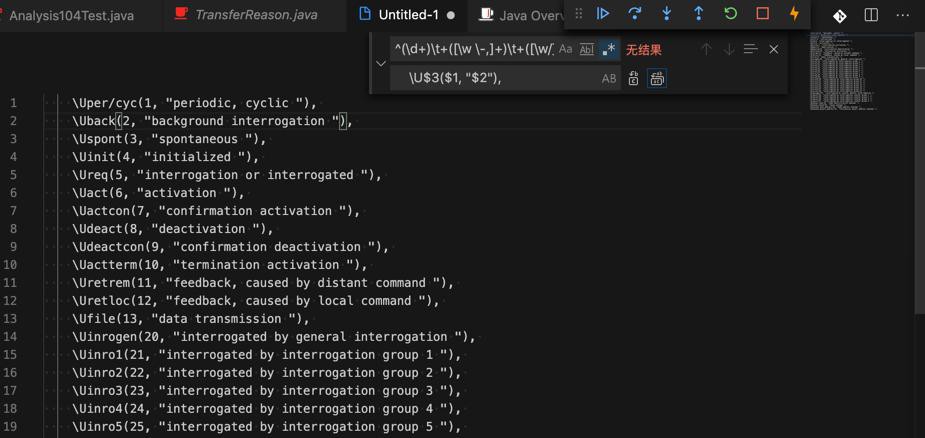
Task: Toggle Match Whole Word option
Action: click(x=587, y=49)
